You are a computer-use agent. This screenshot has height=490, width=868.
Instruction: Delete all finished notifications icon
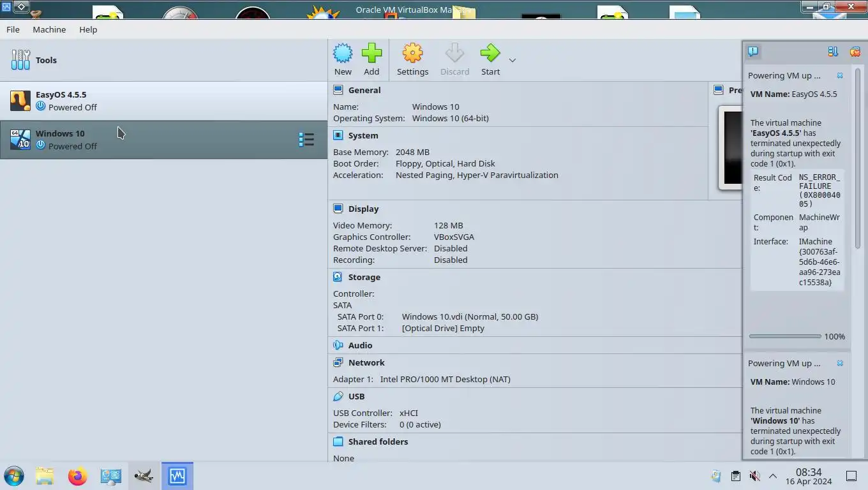click(x=855, y=52)
